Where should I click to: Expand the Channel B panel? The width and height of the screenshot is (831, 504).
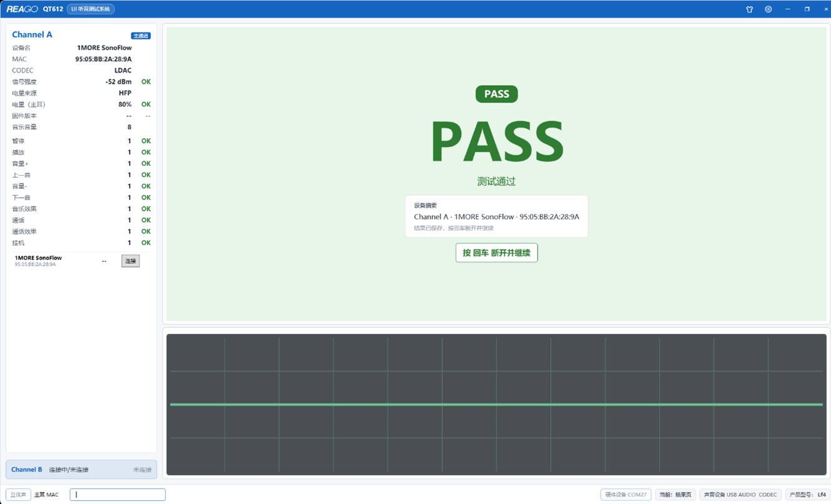pos(81,470)
